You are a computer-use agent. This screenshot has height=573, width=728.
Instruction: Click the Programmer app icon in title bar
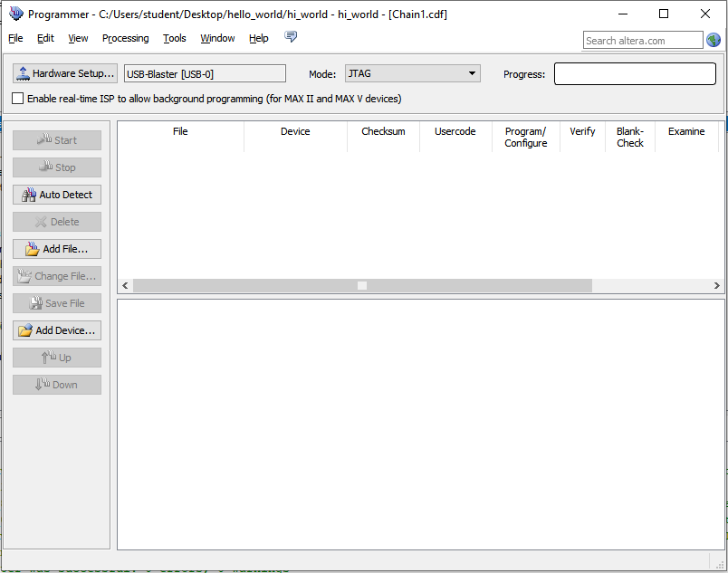pyautogui.click(x=15, y=14)
